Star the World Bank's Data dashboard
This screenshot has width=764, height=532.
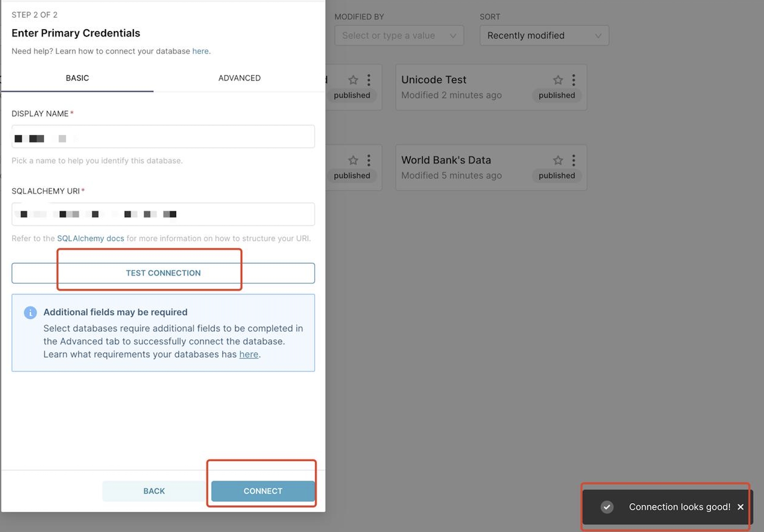pyautogui.click(x=558, y=160)
